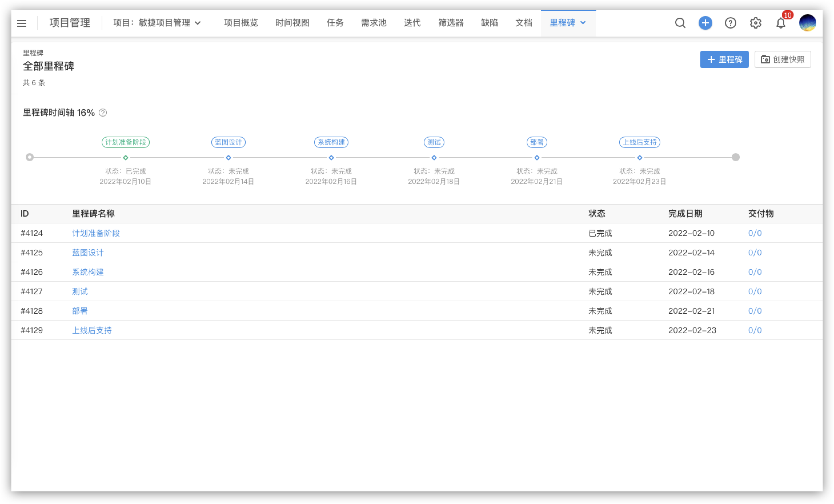834x504 pixels.
Task: Open the 蓝图设计 milestone link
Action: [88, 253]
